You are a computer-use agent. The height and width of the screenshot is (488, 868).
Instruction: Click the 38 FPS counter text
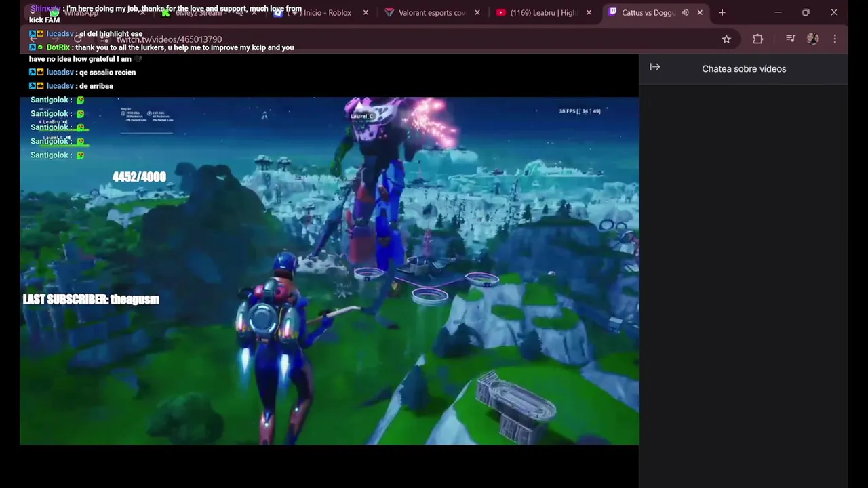click(580, 111)
